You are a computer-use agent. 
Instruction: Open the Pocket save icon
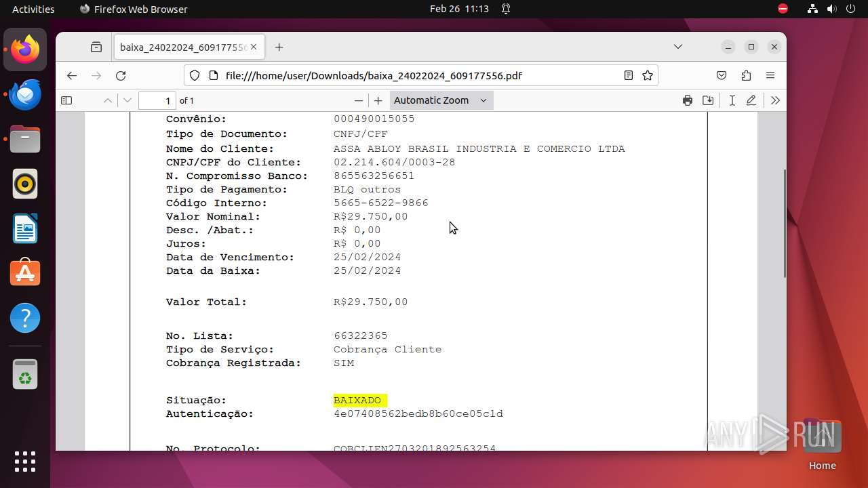[722, 75]
